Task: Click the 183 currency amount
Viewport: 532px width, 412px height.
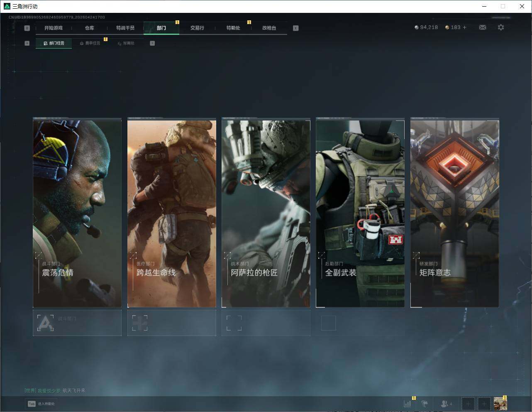Action: [x=456, y=27]
